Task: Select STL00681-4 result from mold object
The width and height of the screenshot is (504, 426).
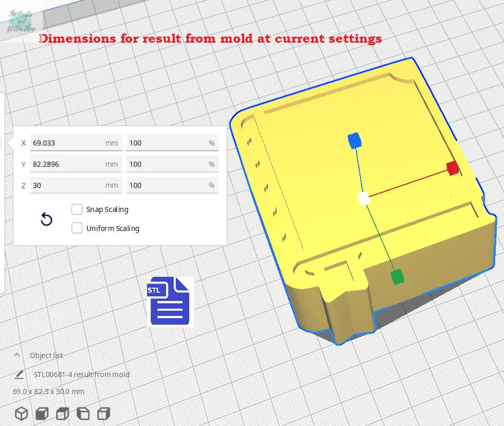Action: click(81, 375)
